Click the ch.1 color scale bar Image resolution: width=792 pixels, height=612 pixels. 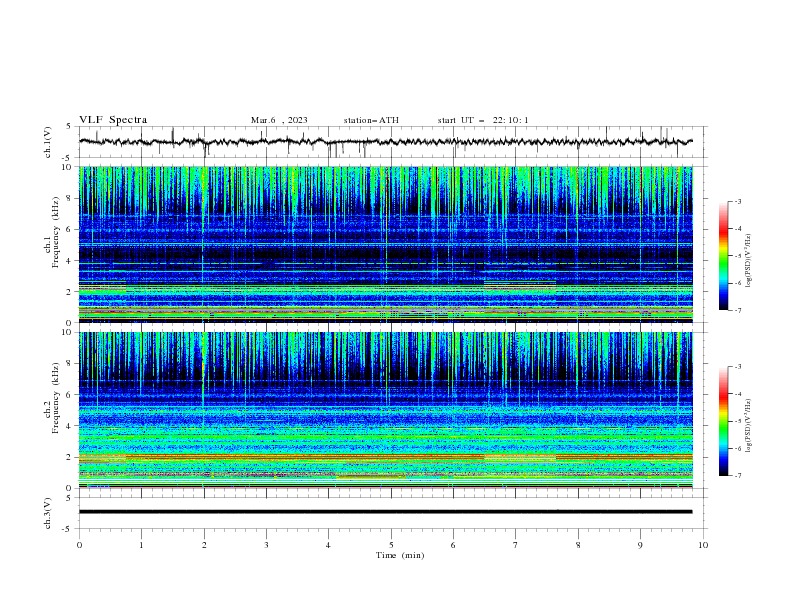(723, 256)
